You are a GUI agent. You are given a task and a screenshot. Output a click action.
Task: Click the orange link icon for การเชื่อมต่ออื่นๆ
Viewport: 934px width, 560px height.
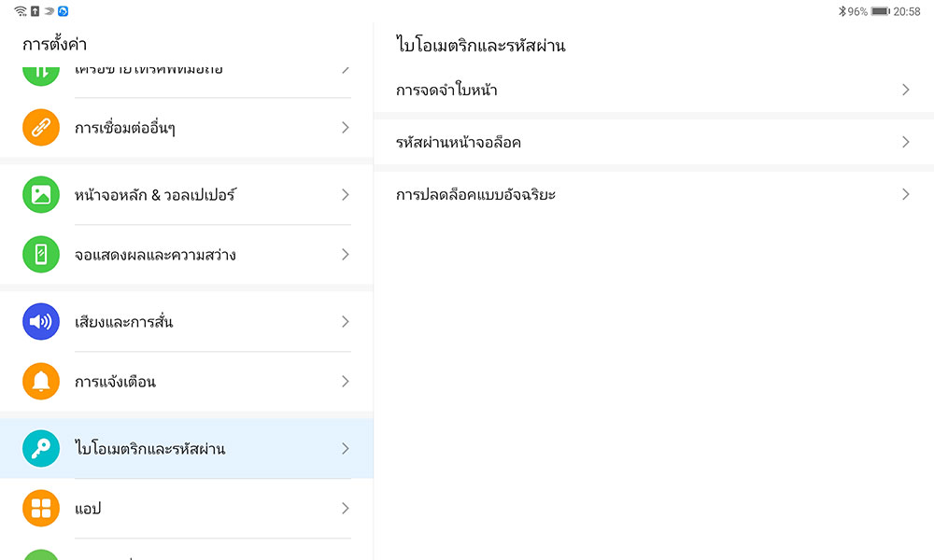click(x=41, y=127)
